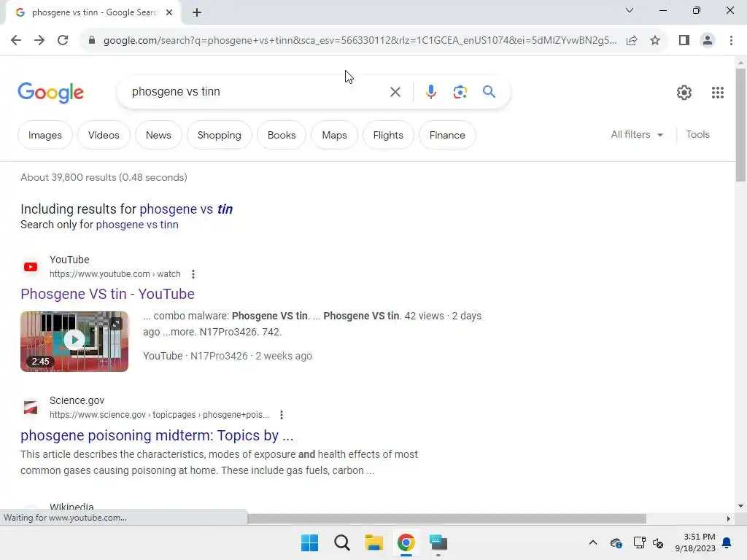Go back to the previous page

click(x=16, y=40)
